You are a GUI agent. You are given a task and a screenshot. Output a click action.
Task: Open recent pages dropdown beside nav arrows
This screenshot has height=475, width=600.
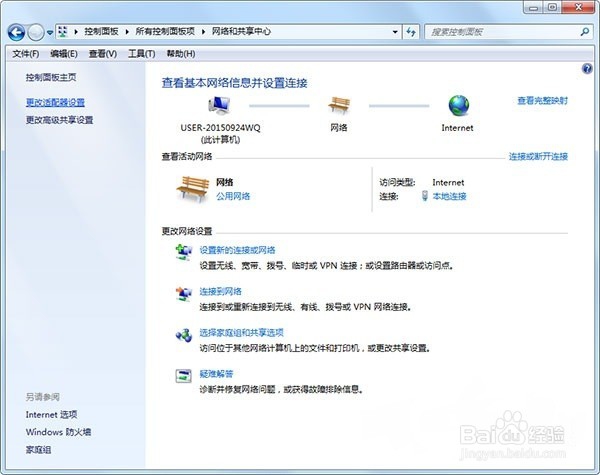pos(50,33)
